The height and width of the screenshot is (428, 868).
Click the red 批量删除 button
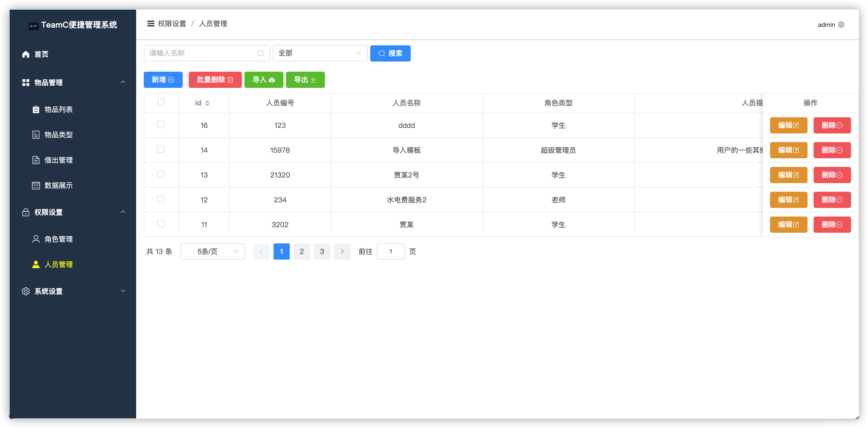coord(215,80)
